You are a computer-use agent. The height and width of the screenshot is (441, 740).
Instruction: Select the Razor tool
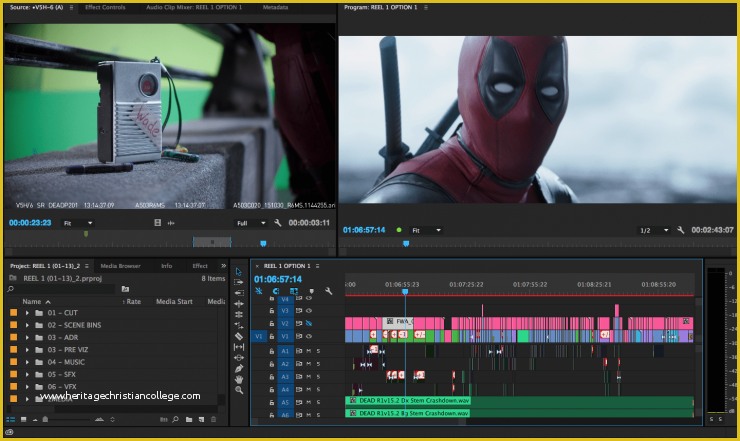(239, 336)
